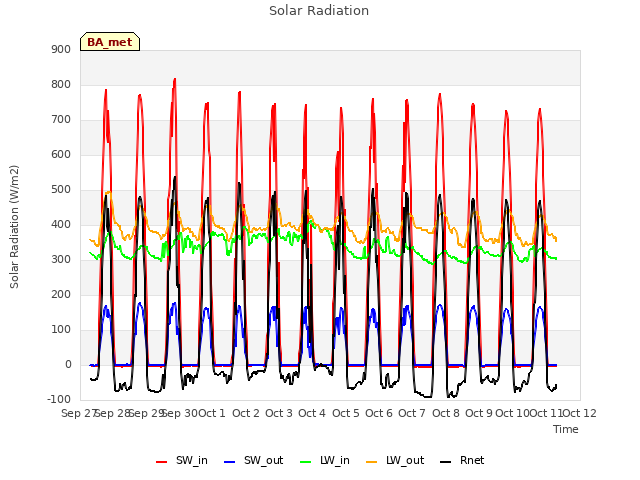Click the 500 y-axis tick label
The height and width of the screenshot is (480, 640).
(x=61, y=190)
